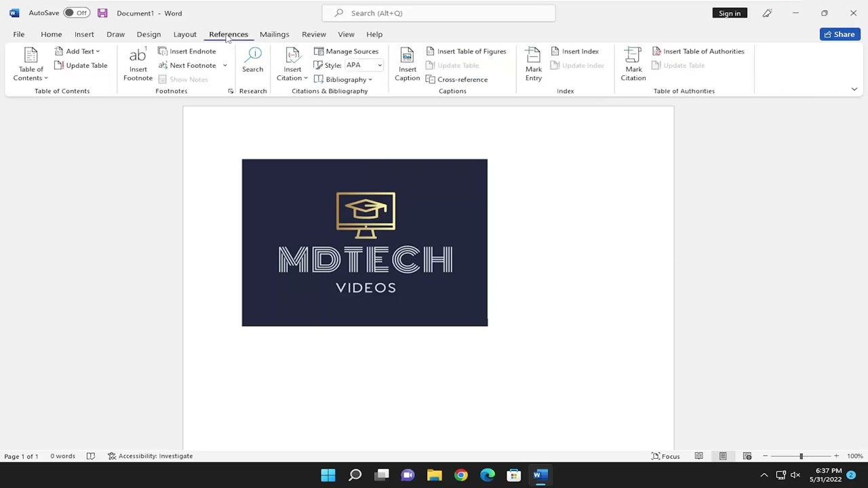Open Footnotes dialog launcher
Screen dimensions: 868x488
[231, 91]
